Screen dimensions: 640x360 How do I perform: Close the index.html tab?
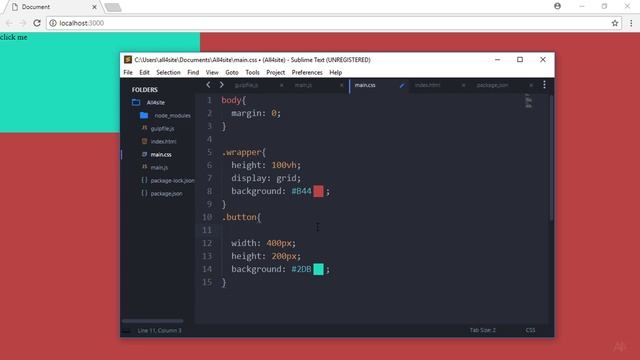463,85
